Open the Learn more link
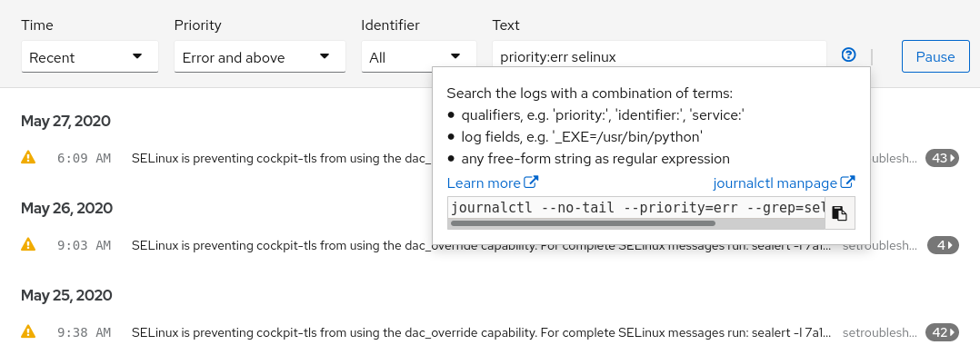Viewport: 980px width, 355px height. pos(493,182)
